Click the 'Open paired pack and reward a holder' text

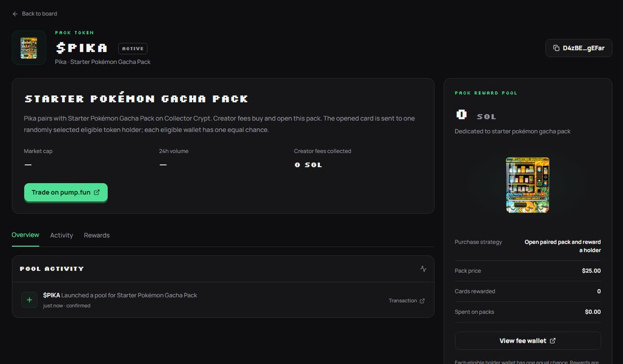click(x=563, y=246)
